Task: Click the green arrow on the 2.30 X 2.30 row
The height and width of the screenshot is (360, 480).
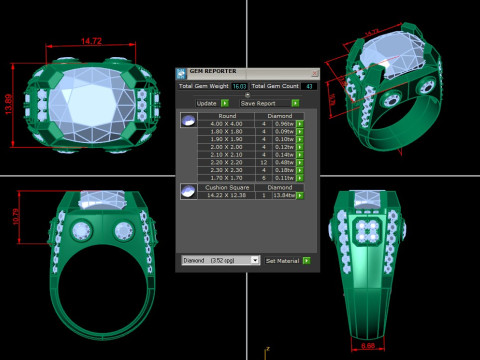Action: coord(300,170)
